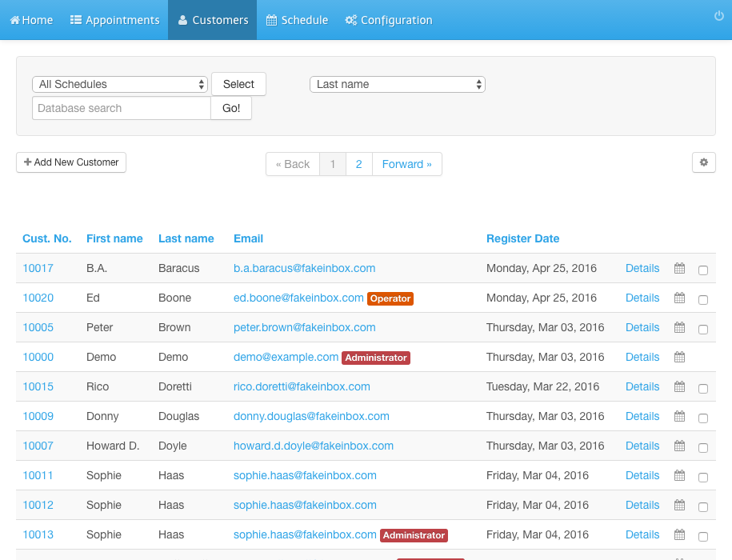Open Appointments tab

point(115,20)
